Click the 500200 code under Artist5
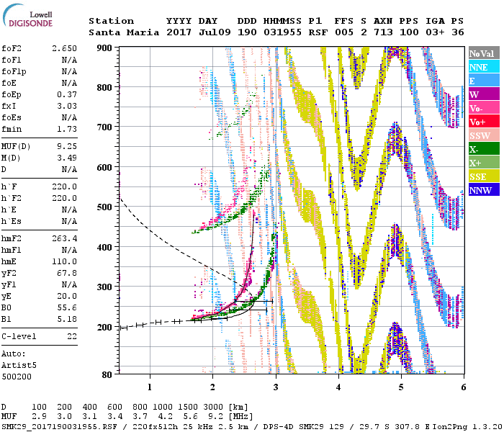The width and height of the screenshot is (504, 432). tap(17, 377)
